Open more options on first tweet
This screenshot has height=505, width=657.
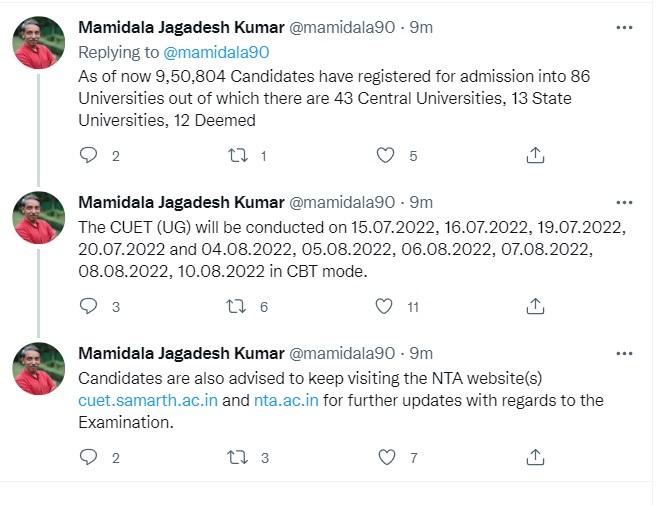(x=625, y=29)
